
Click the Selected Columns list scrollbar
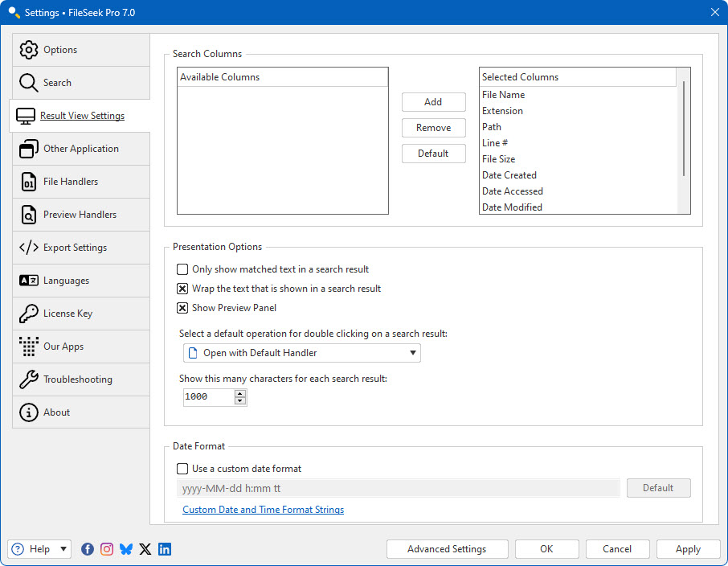(x=684, y=129)
